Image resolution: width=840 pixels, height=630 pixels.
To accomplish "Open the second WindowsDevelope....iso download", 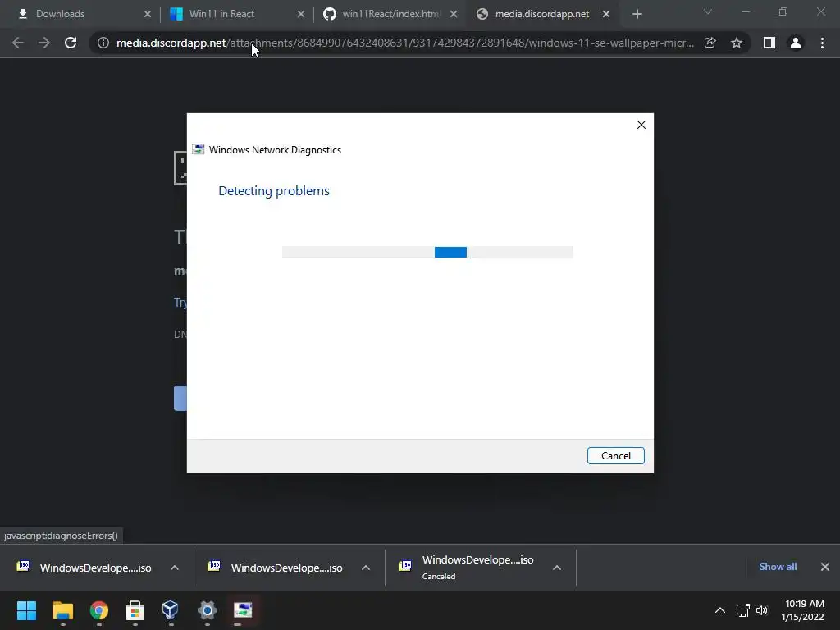I will click(286, 568).
